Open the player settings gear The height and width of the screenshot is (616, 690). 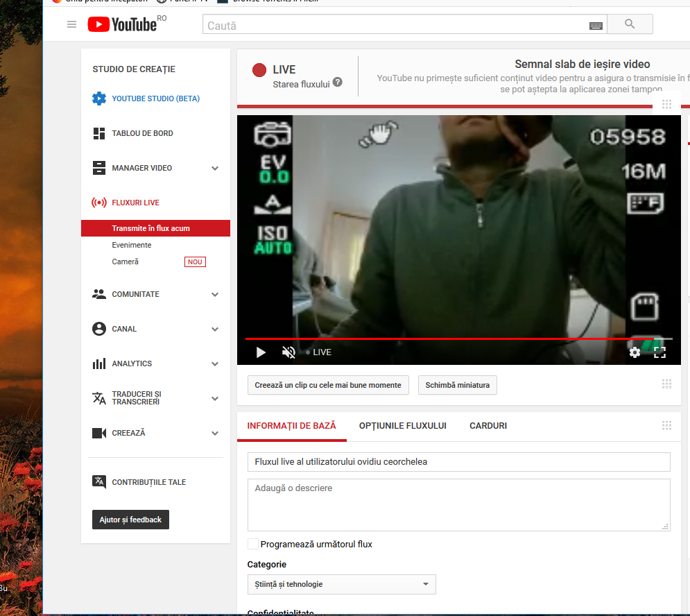click(635, 352)
